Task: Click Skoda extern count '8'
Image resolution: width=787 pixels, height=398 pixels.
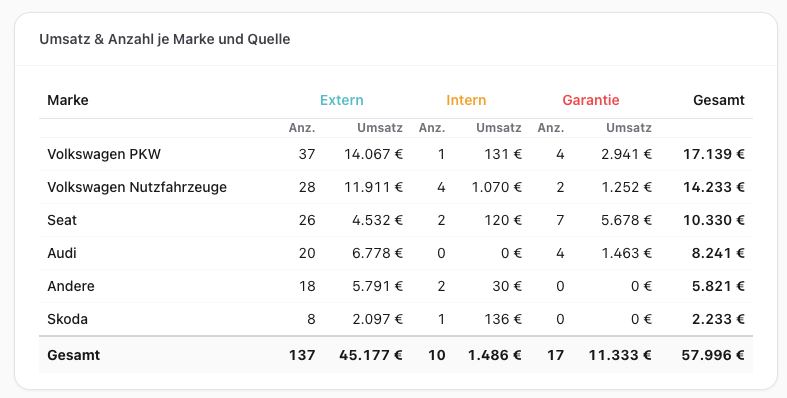Action: [311, 319]
